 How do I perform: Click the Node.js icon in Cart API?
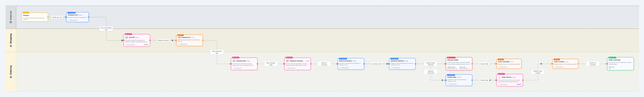click(127, 37)
